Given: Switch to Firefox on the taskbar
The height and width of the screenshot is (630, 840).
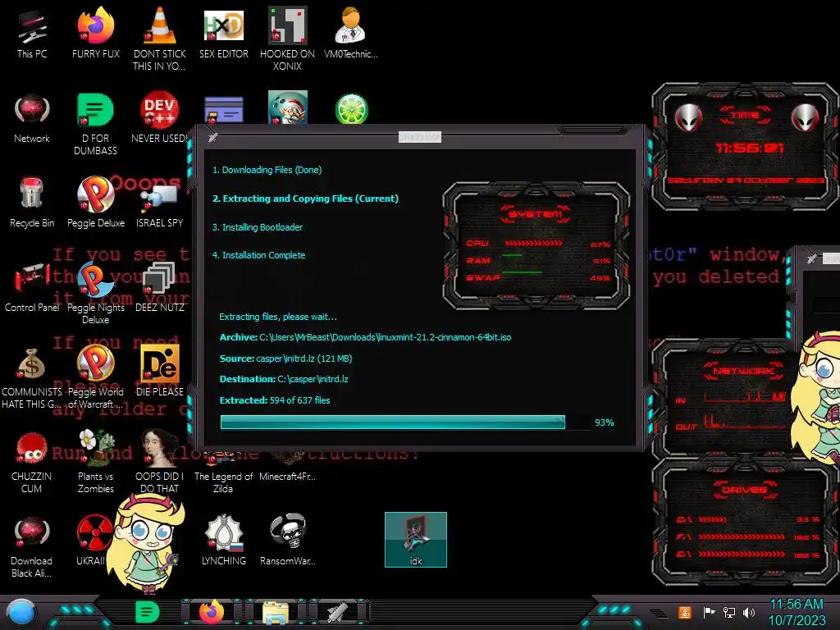Looking at the screenshot, I should 212,612.
